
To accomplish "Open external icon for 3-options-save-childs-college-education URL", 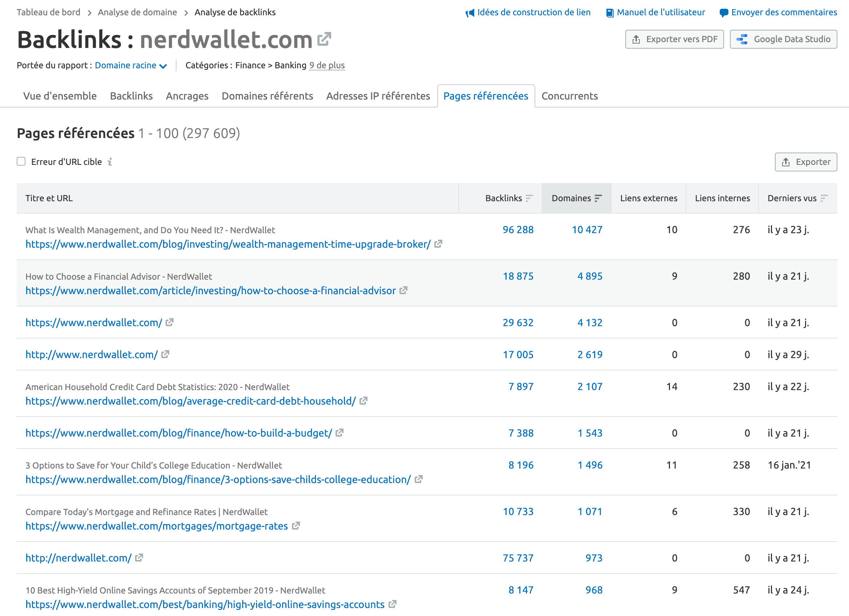I will [419, 479].
